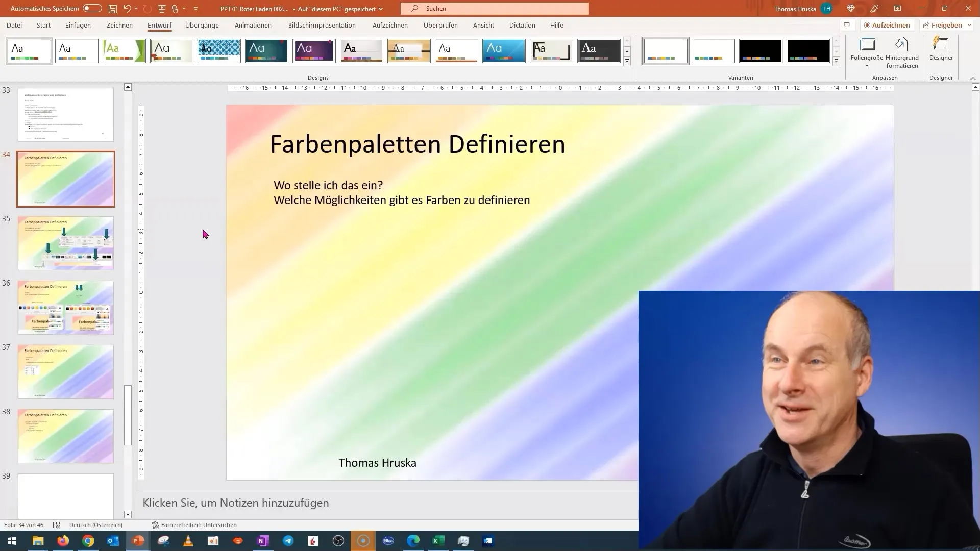
Task: Open Outlook from the taskbar
Action: click(x=113, y=541)
